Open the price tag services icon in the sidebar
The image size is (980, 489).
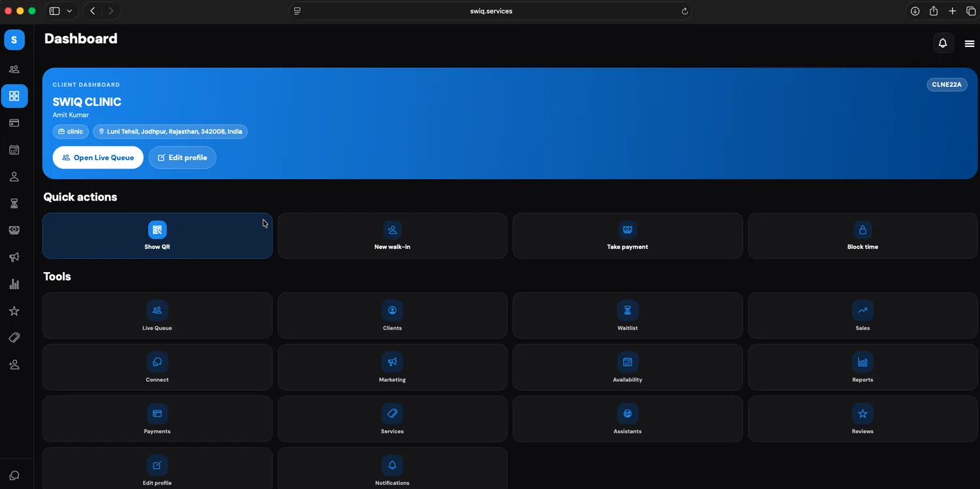(x=14, y=338)
